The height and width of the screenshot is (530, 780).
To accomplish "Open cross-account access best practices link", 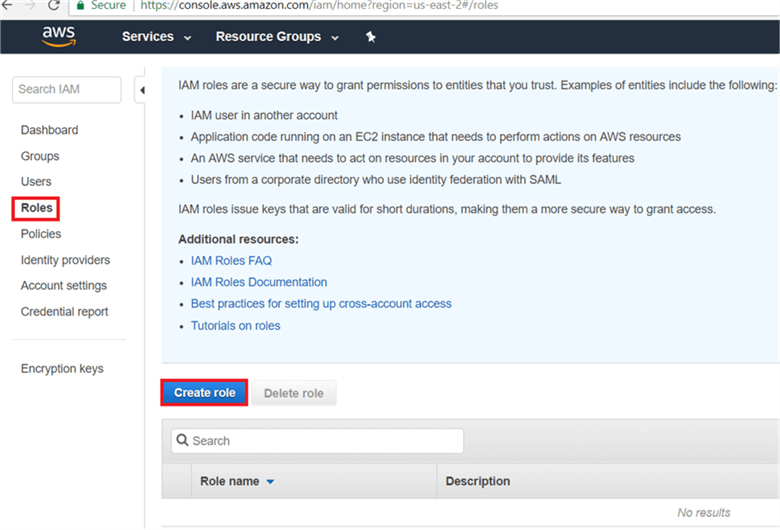I will click(x=321, y=304).
